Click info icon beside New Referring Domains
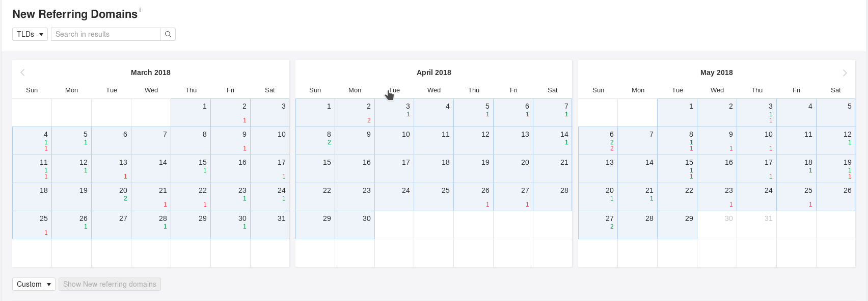The width and height of the screenshot is (868, 301). pos(140,10)
